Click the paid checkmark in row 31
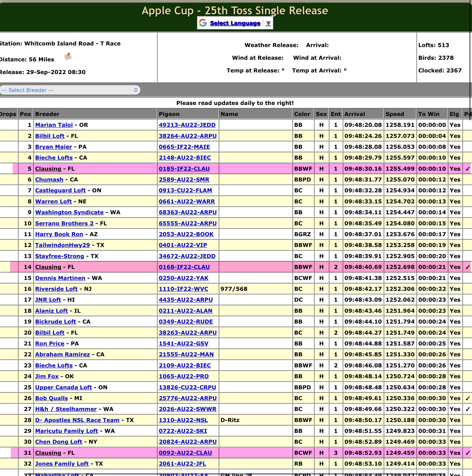 coord(468,453)
